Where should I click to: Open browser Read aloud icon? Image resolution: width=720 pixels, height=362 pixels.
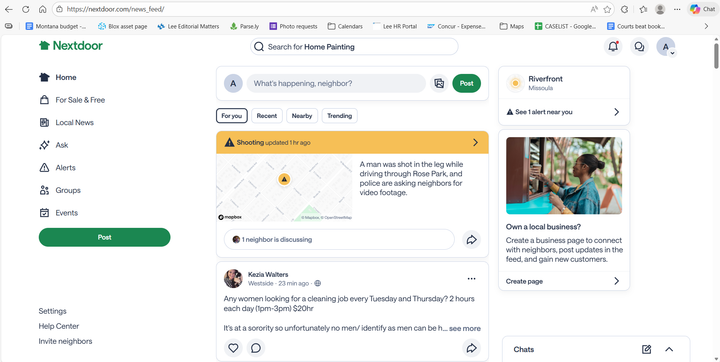(x=594, y=9)
